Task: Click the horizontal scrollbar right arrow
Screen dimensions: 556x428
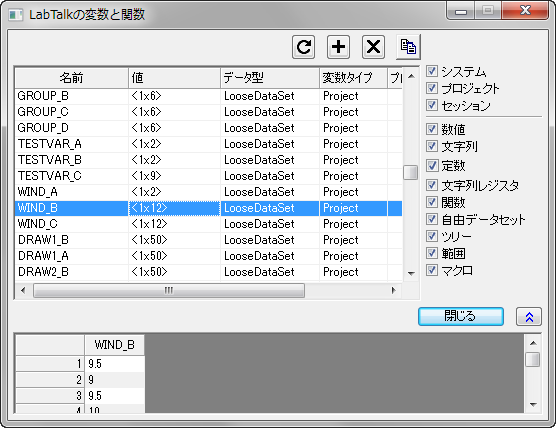Action: pos(394,290)
